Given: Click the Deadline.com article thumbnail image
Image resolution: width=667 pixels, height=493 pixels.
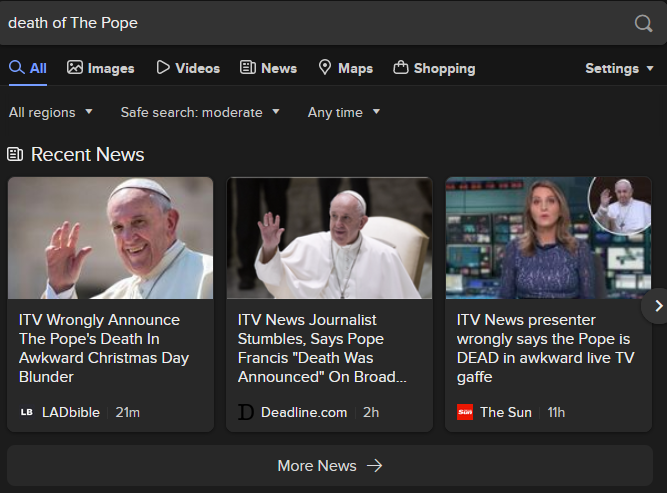Looking at the screenshot, I should pos(330,238).
